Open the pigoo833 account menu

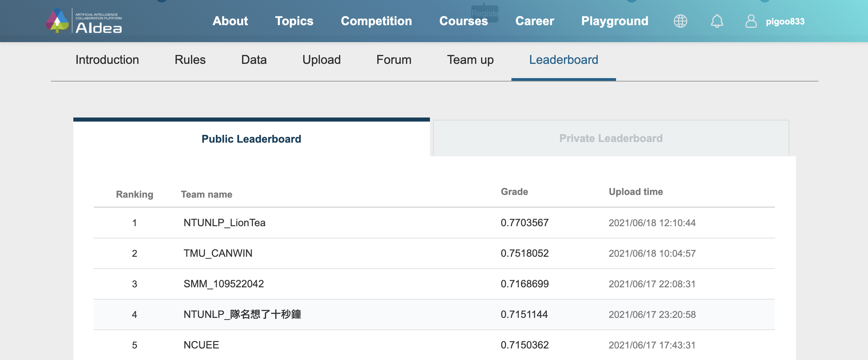tap(785, 21)
